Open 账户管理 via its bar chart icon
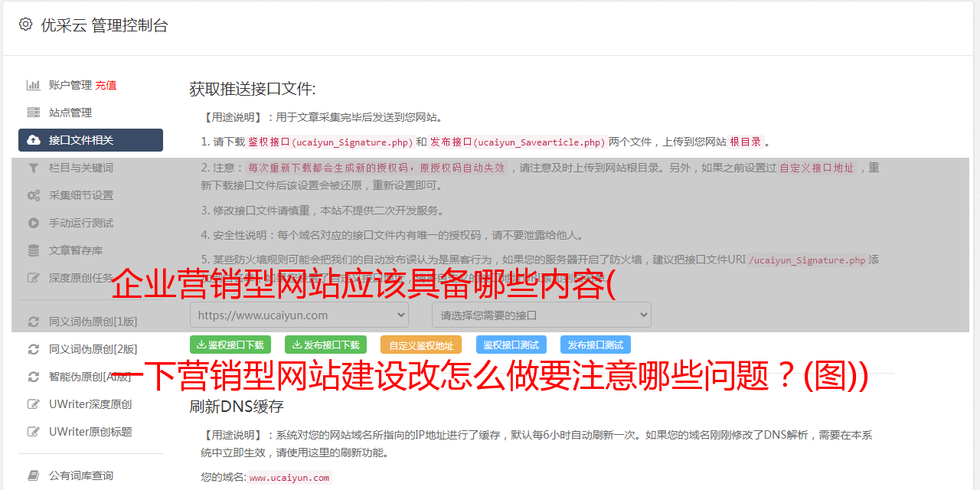The width and height of the screenshot is (980, 490). click(34, 85)
